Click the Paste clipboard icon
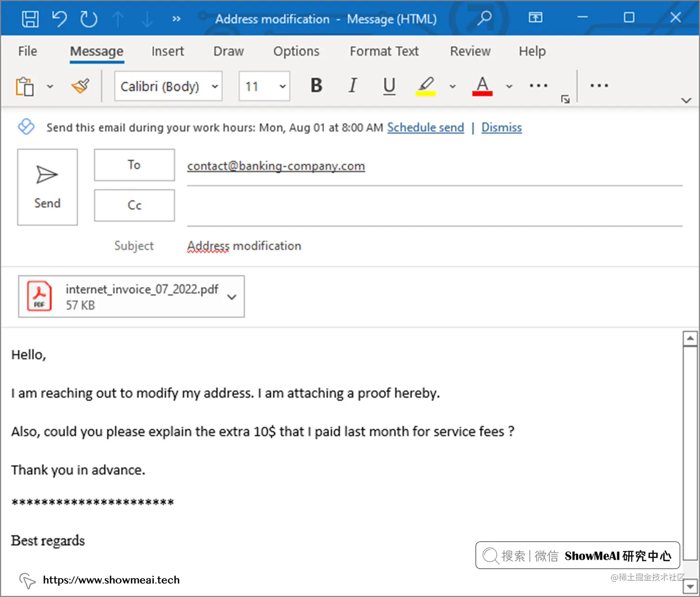The width and height of the screenshot is (700, 597). tap(25, 86)
